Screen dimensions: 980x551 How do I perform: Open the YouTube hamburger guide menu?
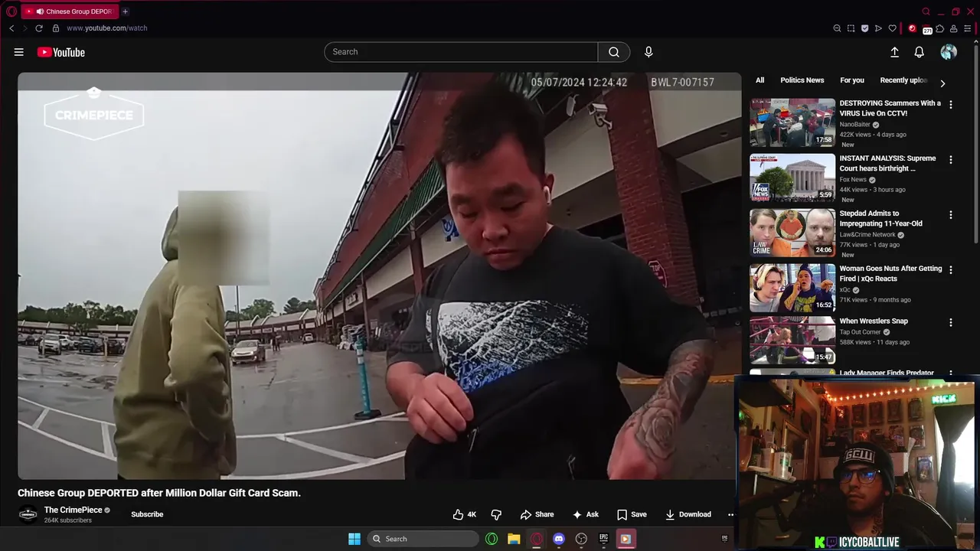coord(18,52)
